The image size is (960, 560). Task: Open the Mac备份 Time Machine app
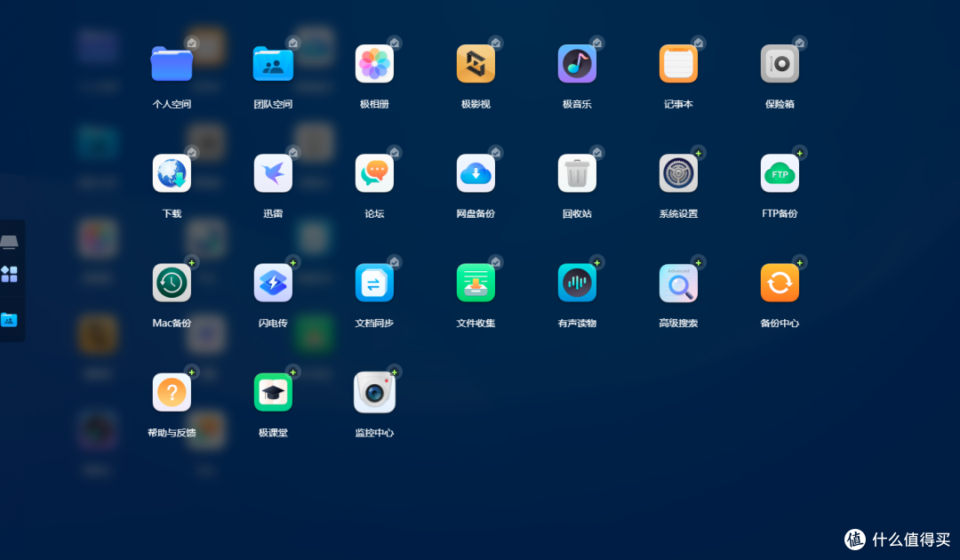(172, 283)
